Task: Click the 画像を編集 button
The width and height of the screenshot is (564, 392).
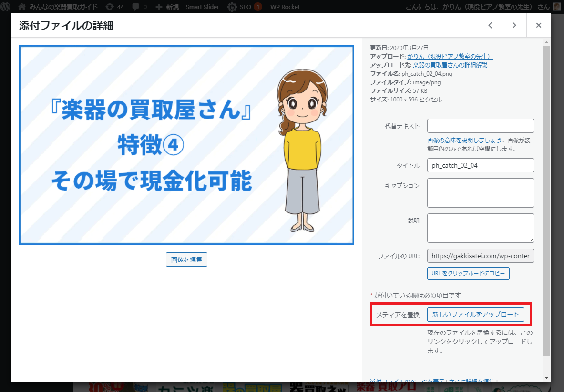Action: click(x=186, y=260)
